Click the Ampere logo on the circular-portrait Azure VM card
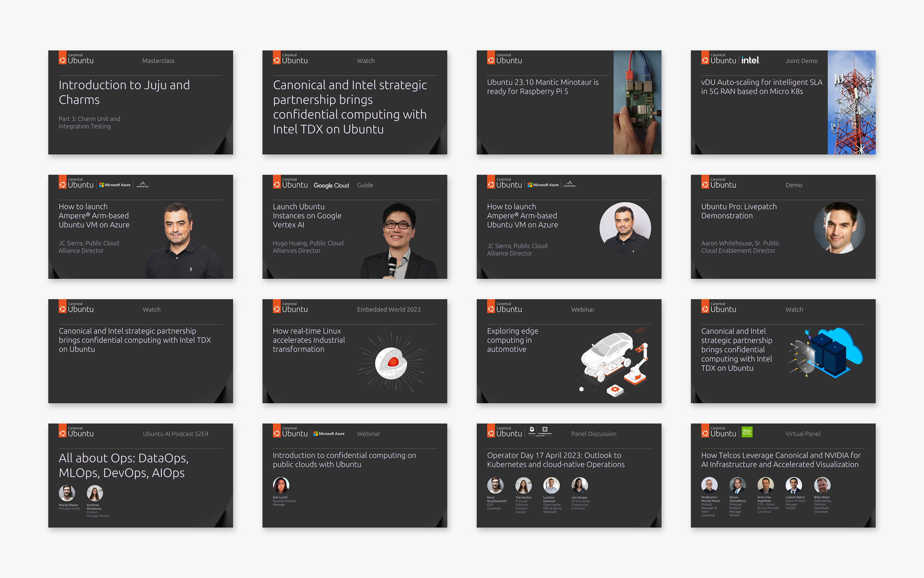Image resolution: width=924 pixels, height=578 pixels. tap(570, 184)
